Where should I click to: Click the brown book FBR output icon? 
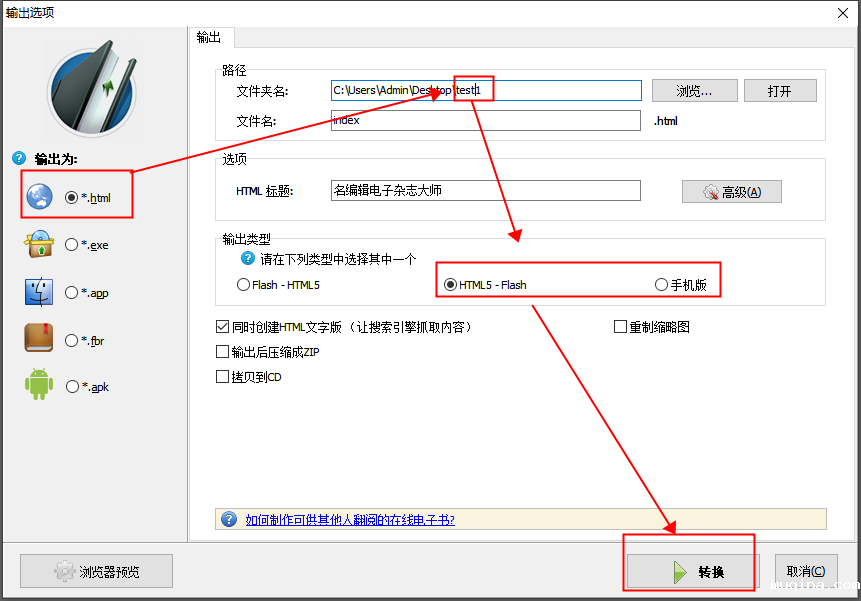point(39,339)
